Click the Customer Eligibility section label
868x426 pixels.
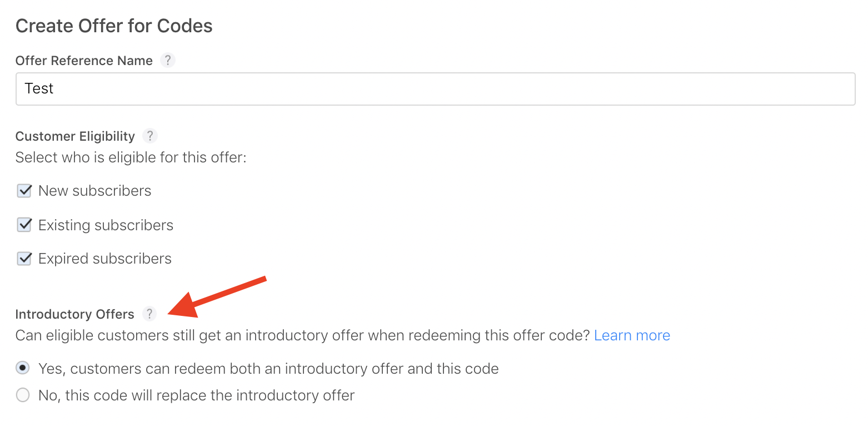pyautogui.click(x=75, y=136)
